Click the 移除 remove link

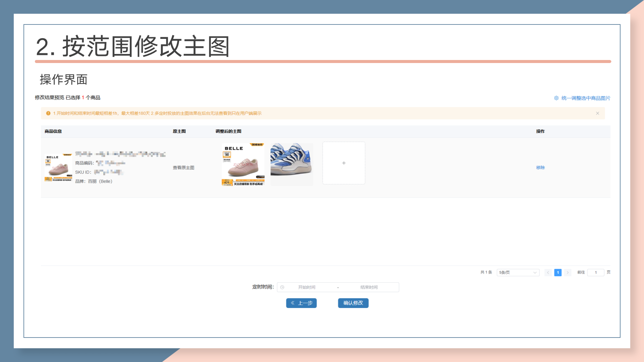540,168
